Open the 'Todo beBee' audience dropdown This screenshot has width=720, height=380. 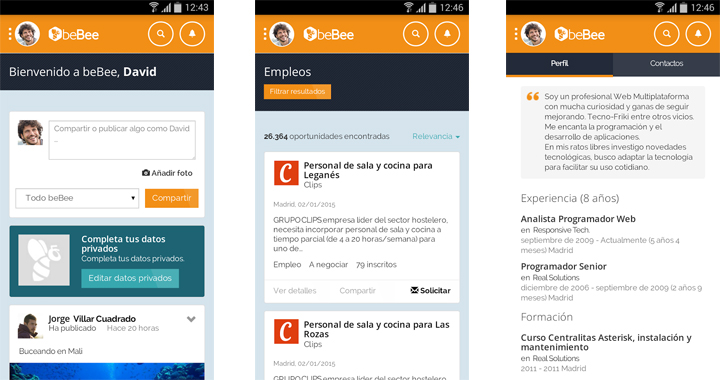coord(77,198)
